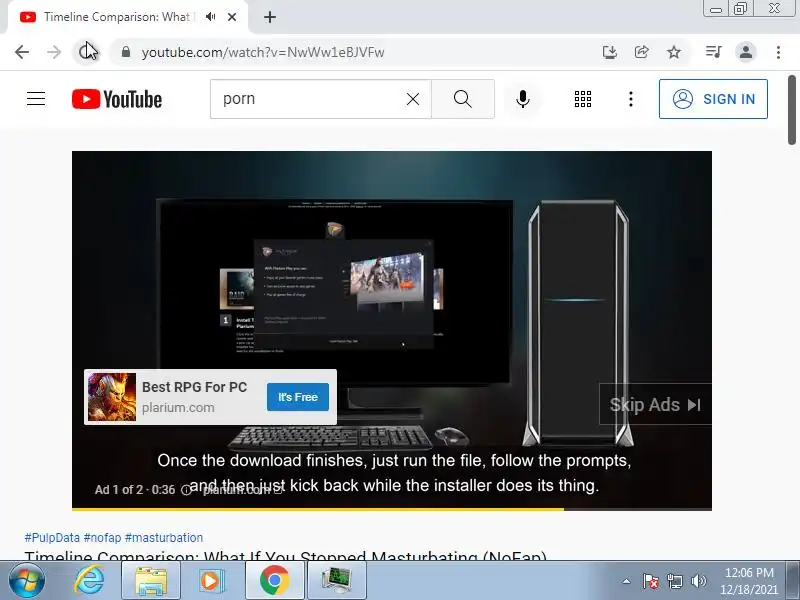
Task: Open the #masturbation hashtag
Action: 164,538
